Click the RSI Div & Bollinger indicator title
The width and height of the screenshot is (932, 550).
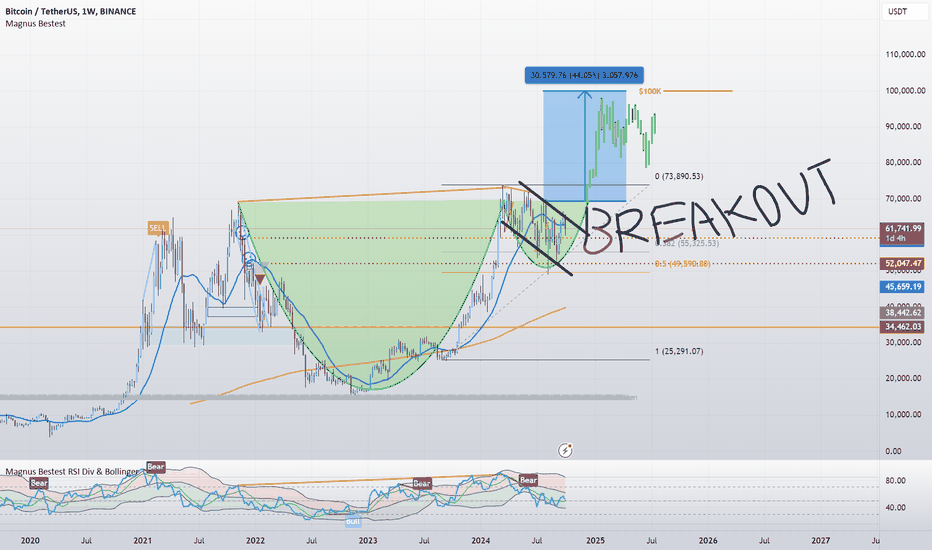click(x=72, y=472)
